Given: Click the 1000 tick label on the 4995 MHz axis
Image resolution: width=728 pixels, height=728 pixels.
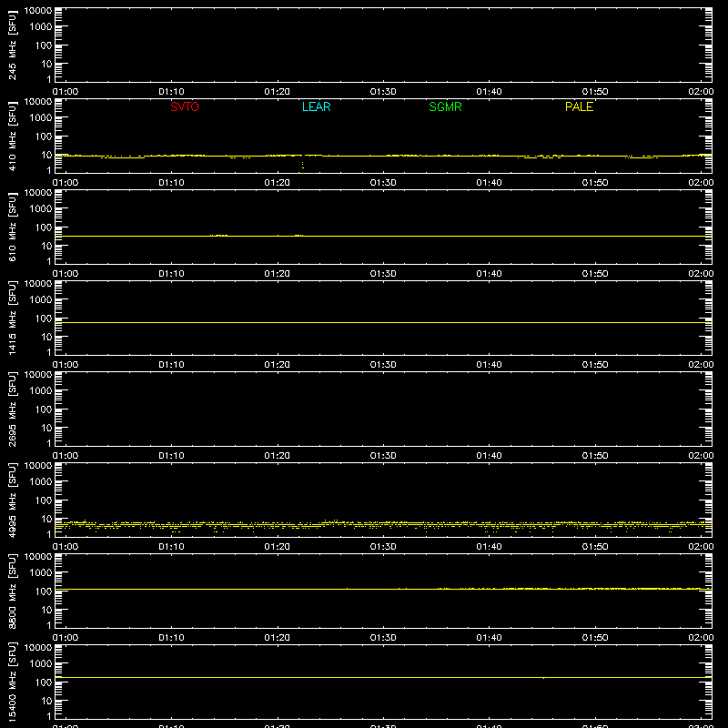Looking at the screenshot, I should (x=41, y=482).
